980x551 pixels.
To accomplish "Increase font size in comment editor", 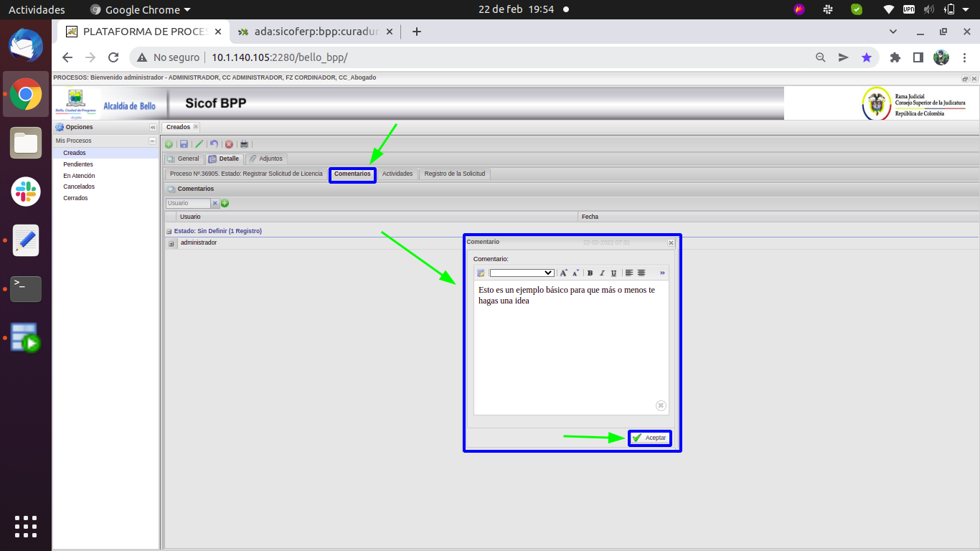I will tap(564, 273).
